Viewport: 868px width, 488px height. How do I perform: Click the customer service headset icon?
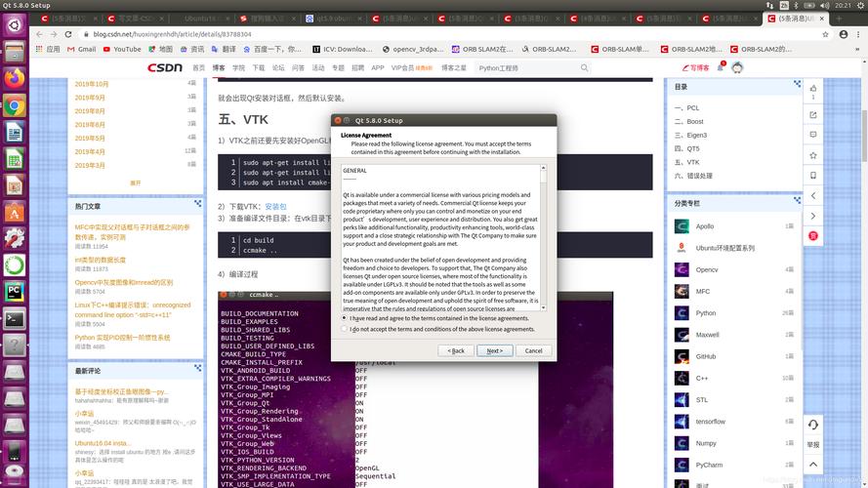tap(813, 425)
